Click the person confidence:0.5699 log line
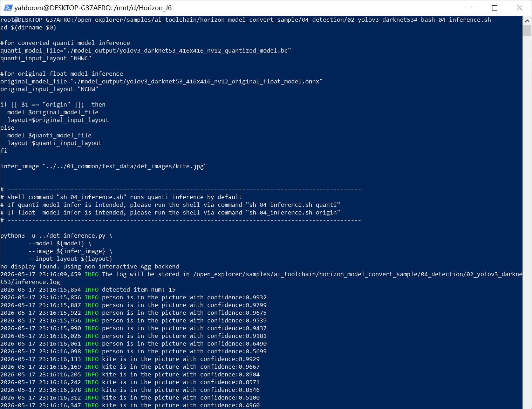532x409 pixels. tap(134, 351)
